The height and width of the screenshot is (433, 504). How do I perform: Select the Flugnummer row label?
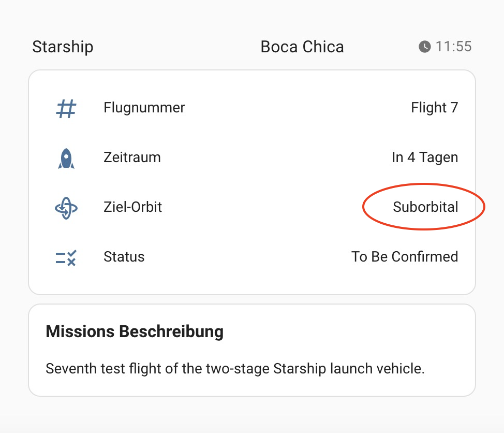coord(144,108)
